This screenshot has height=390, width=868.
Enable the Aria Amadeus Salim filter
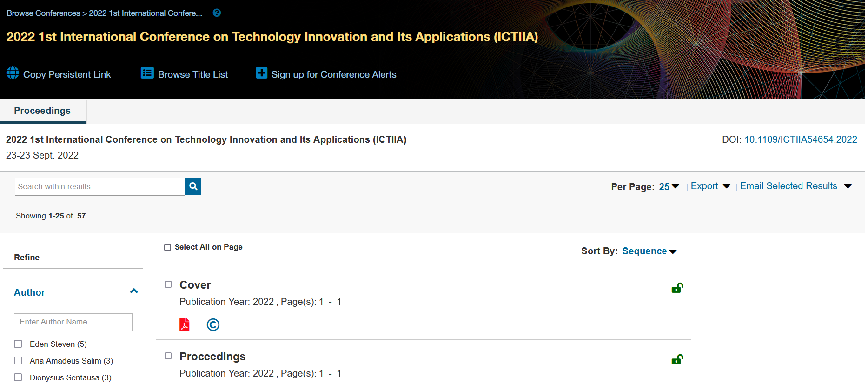coord(18,361)
